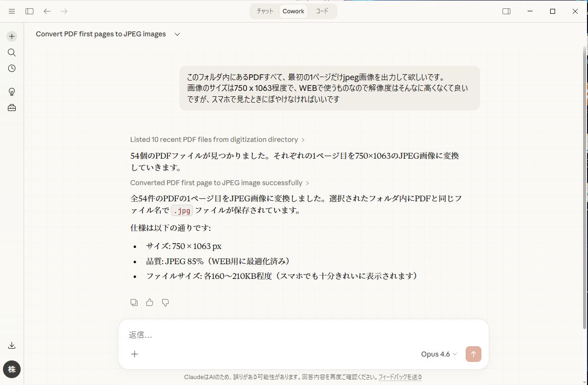Copy the response with copy icon
The width and height of the screenshot is (588, 385).
134,302
